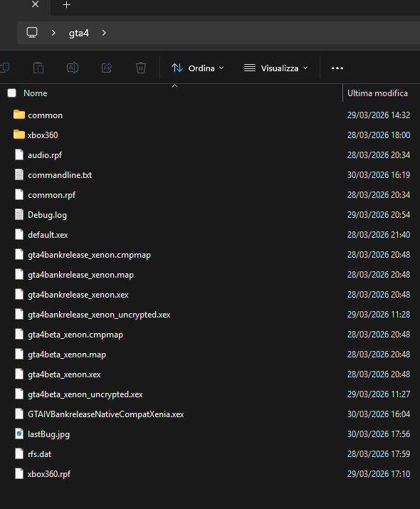Open the three-dots more options menu

click(x=337, y=68)
